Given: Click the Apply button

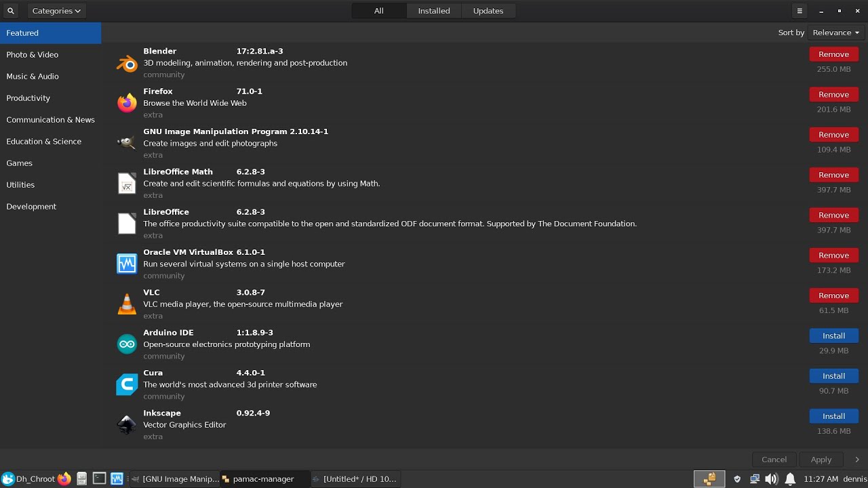Looking at the screenshot, I should point(821,460).
